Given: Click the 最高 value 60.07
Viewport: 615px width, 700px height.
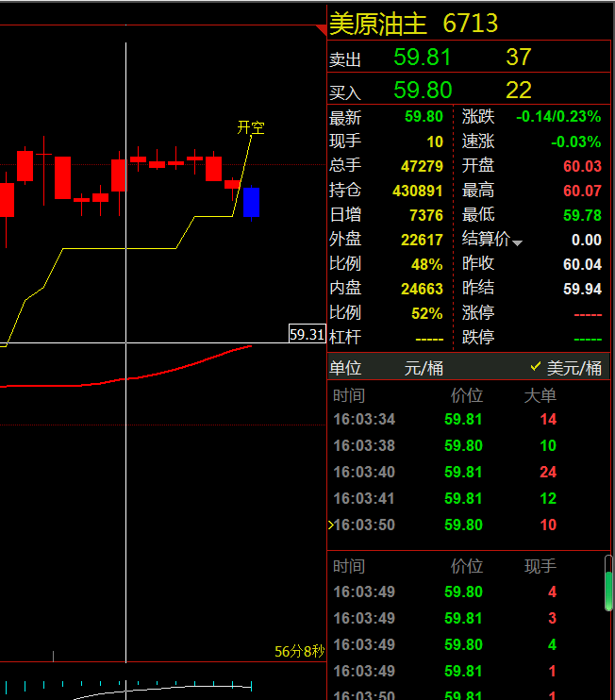Looking at the screenshot, I should point(582,191).
